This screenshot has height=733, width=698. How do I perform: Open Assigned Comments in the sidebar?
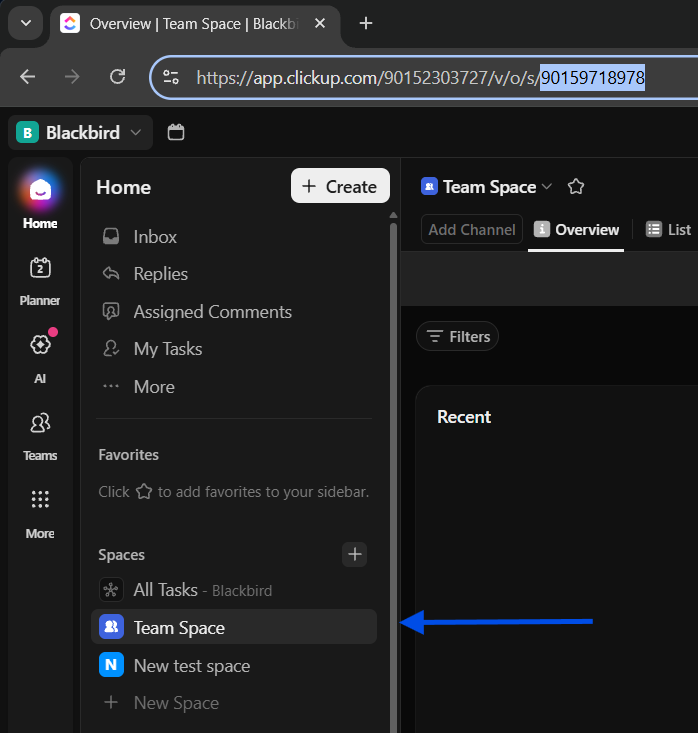tap(234, 312)
